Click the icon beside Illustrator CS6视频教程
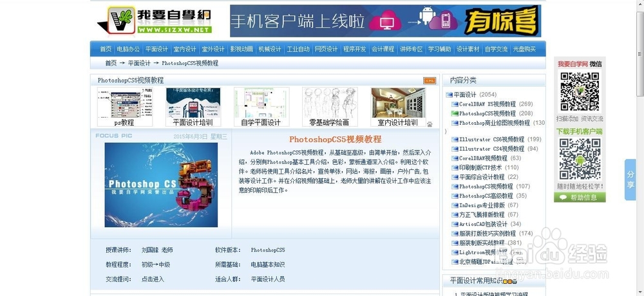 click(x=455, y=140)
